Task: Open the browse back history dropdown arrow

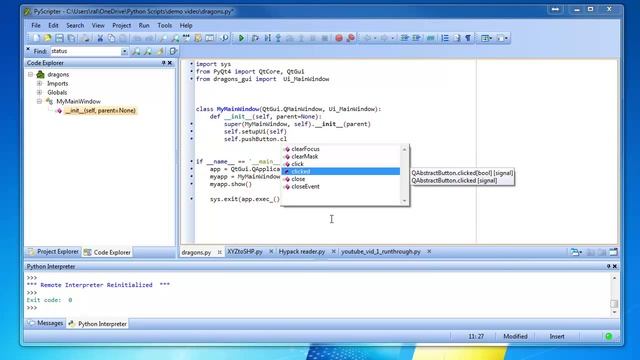Action: [375, 38]
